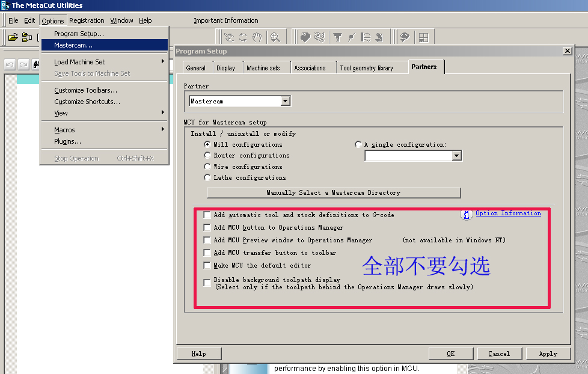Select 'A single configuration' radio button
This screenshot has height=374, width=588.
pos(358,144)
